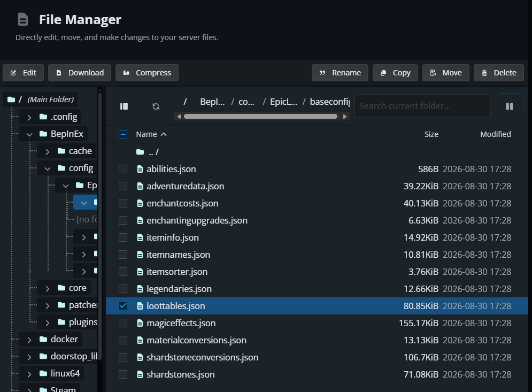Go to the EpicL... breadcrumb segment
Viewport: 532px width, 392px height.
coord(283,102)
